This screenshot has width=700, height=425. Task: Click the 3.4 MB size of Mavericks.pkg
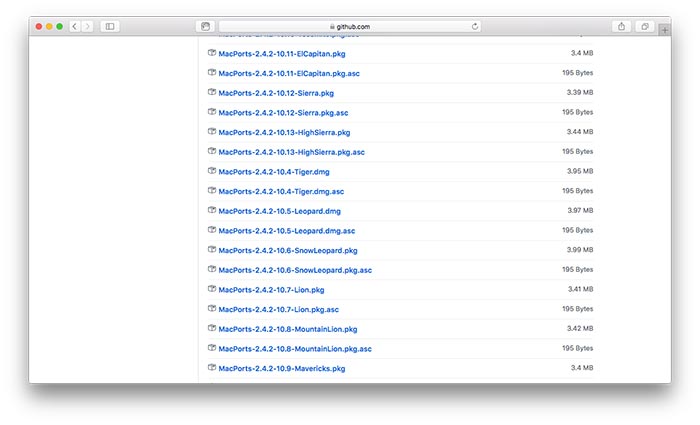[x=582, y=367]
